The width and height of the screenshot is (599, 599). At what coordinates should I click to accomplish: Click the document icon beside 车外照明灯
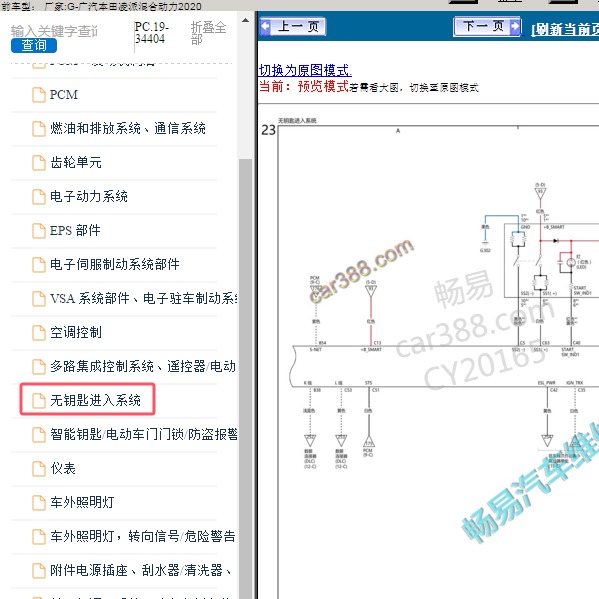click(39, 503)
